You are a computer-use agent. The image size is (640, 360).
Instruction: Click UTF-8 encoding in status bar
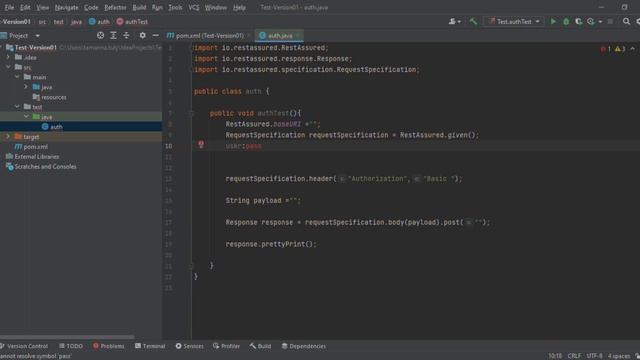(594, 356)
